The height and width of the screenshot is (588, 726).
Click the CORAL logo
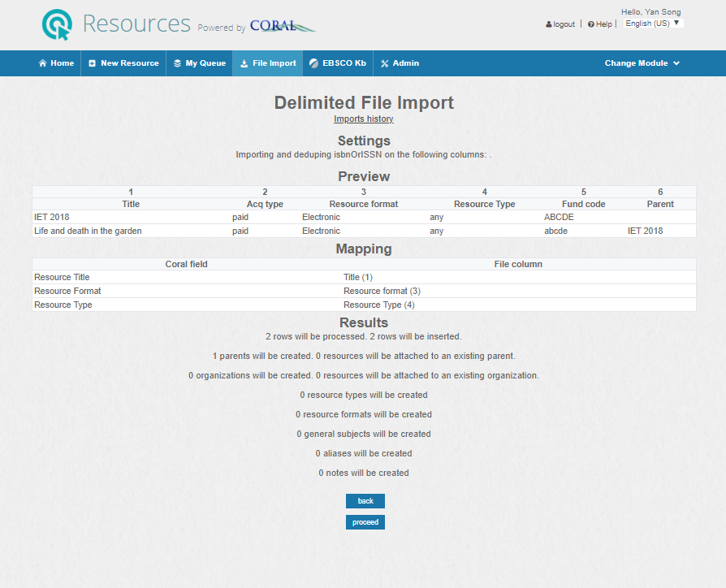click(x=283, y=26)
